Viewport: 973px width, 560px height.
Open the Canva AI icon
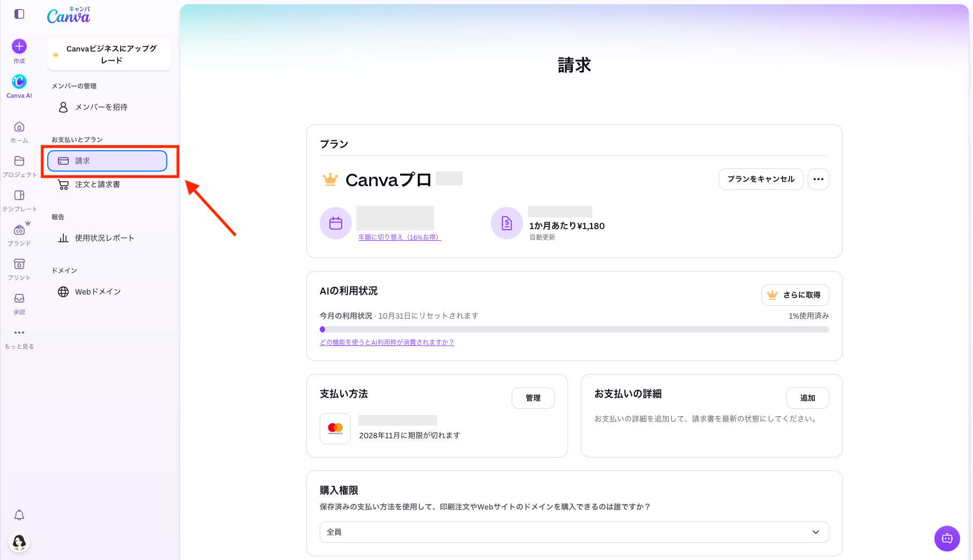coord(19,81)
